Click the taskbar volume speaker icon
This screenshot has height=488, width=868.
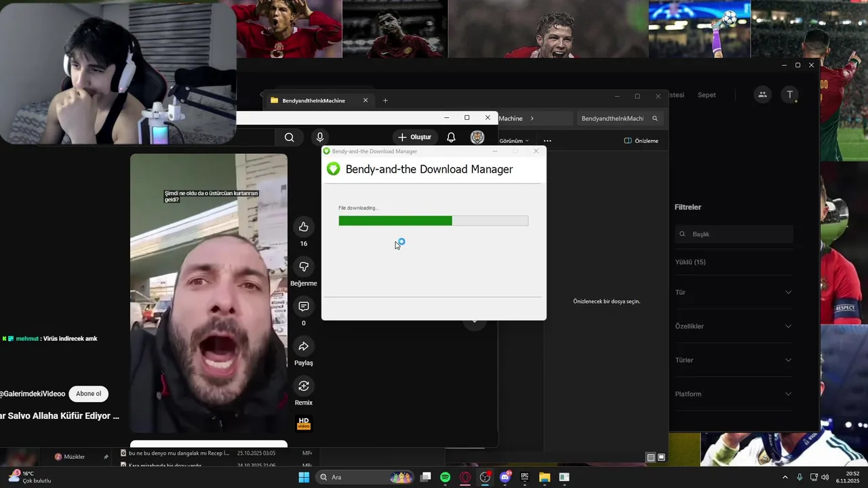click(825, 477)
